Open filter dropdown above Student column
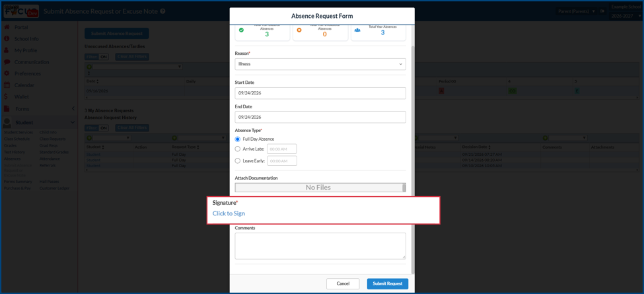This screenshot has width=644, height=294. [112, 138]
